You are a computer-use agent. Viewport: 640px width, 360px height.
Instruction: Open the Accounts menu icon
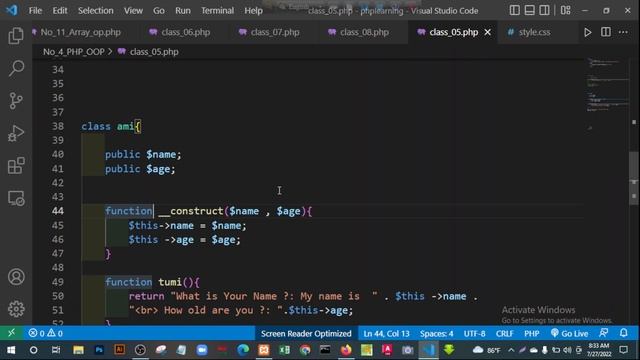point(16,277)
